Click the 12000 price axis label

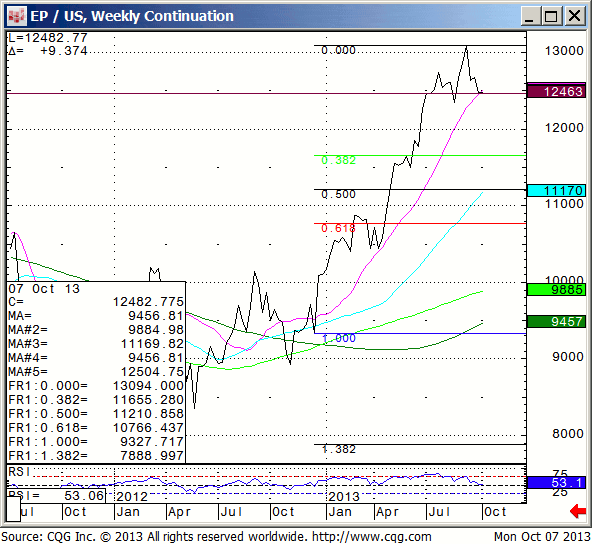[x=564, y=128]
